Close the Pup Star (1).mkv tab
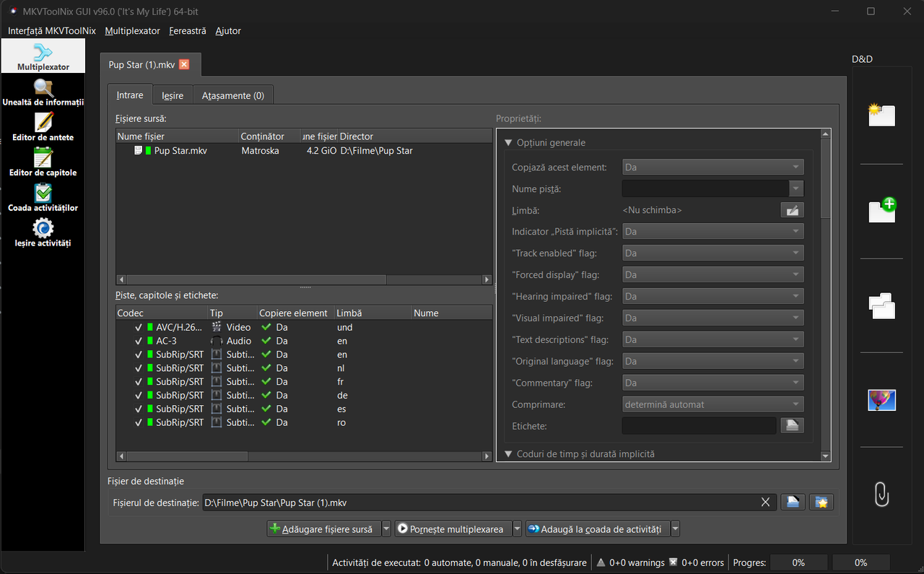 (x=184, y=64)
